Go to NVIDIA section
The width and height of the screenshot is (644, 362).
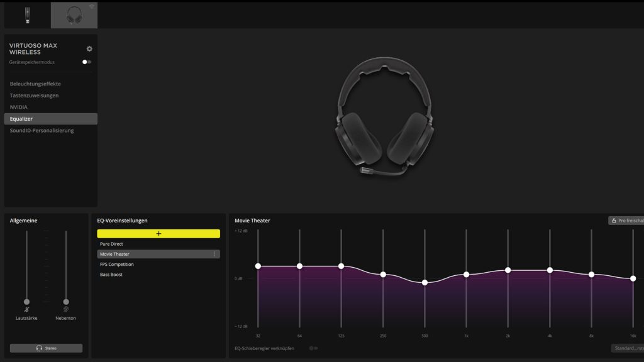pos(19,107)
